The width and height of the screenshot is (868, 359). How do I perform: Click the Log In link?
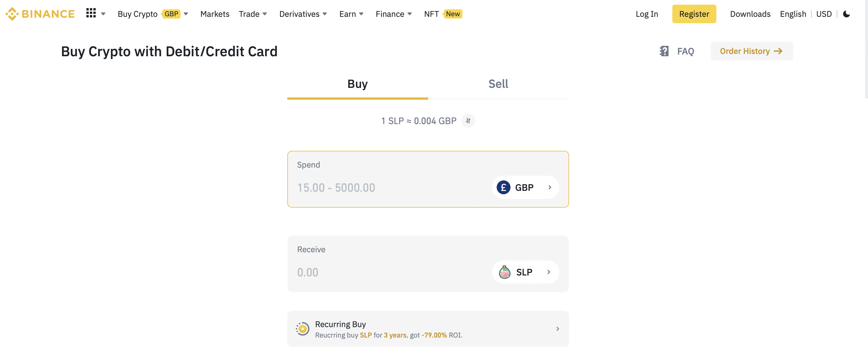(647, 14)
